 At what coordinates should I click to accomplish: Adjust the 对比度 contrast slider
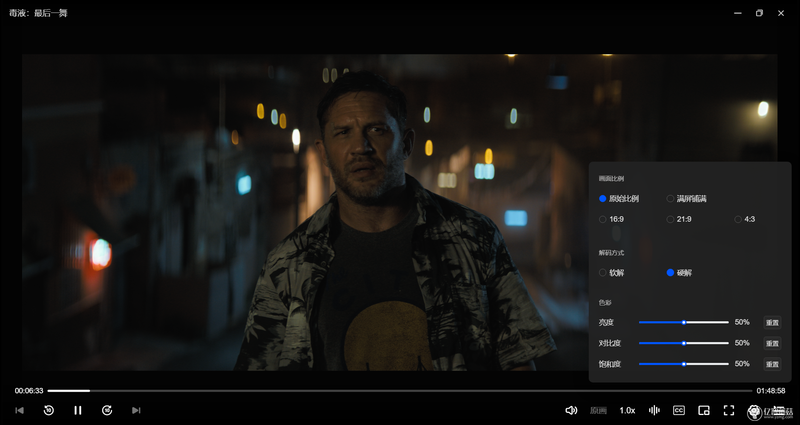[x=684, y=343]
